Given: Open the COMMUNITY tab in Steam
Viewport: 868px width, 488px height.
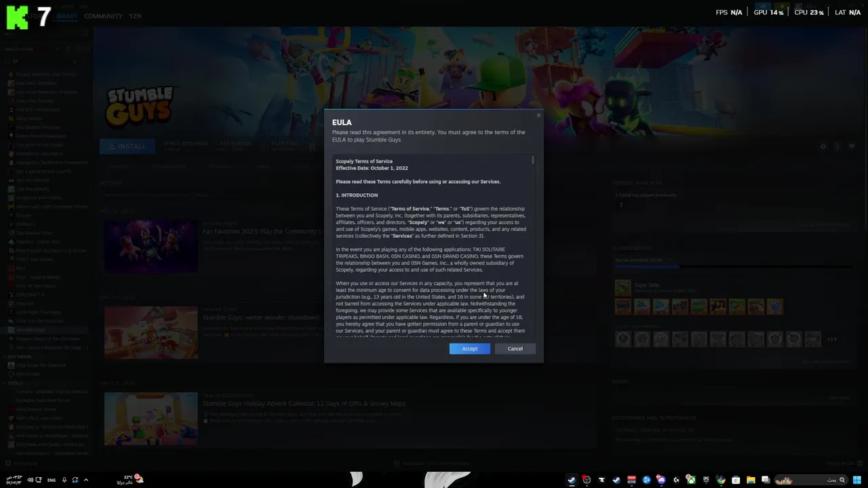Looking at the screenshot, I should 103,16.
